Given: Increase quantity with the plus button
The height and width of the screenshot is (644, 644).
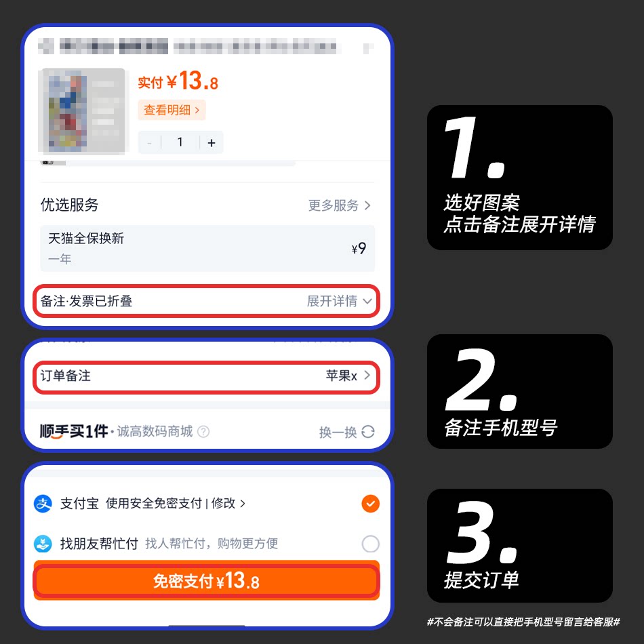Looking at the screenshot, I should pyautogui.click(x=212, y=142).
